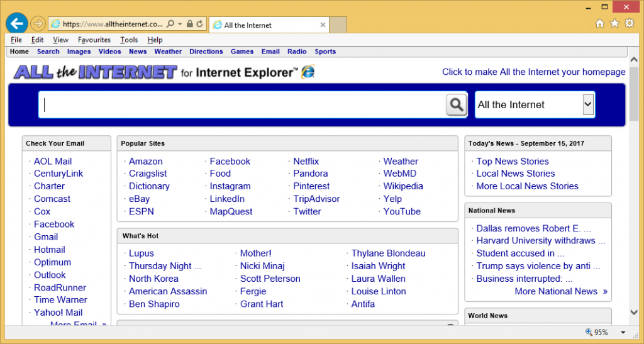Expand the address bar autocomplete dropdown arrow

pyautogui.click(x=180, y=25)
